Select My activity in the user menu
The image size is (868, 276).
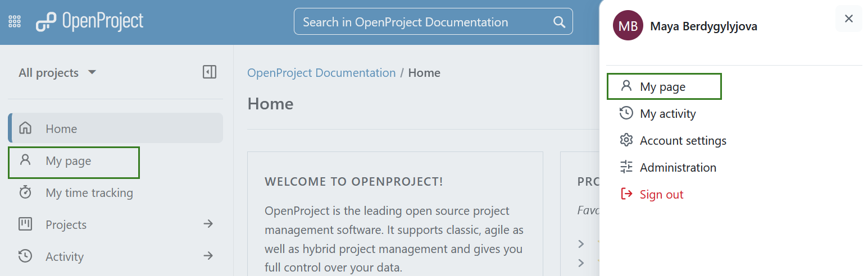coord(667,114)
